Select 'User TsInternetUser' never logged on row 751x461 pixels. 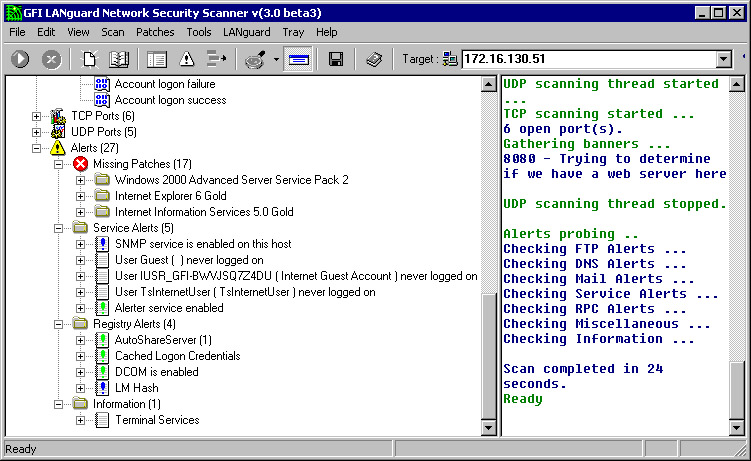(245, 292)
